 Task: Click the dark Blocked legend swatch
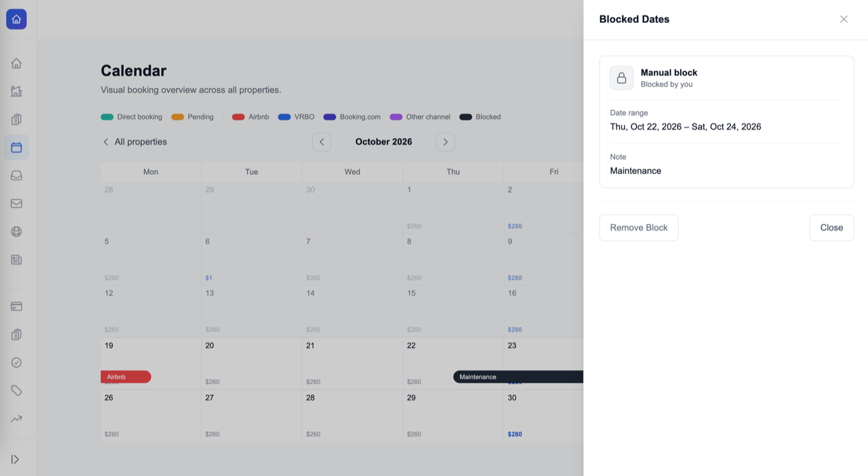[466, 117]
